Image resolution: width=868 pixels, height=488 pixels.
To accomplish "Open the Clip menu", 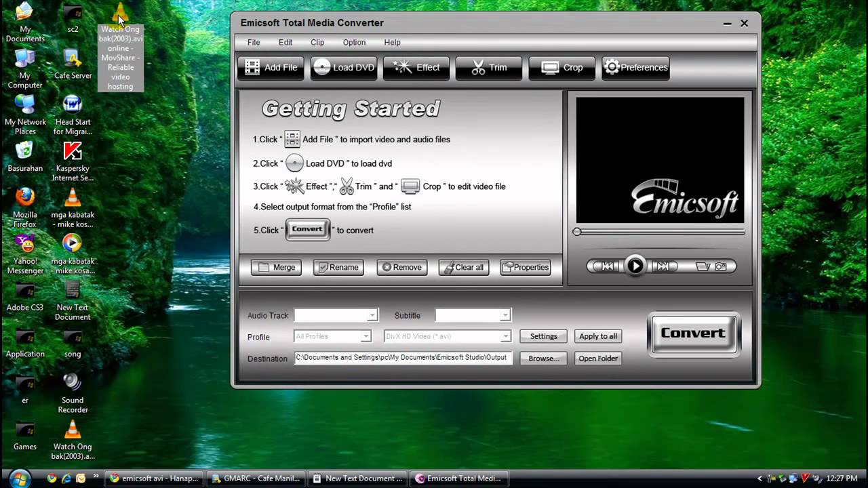I will (317, 42).
